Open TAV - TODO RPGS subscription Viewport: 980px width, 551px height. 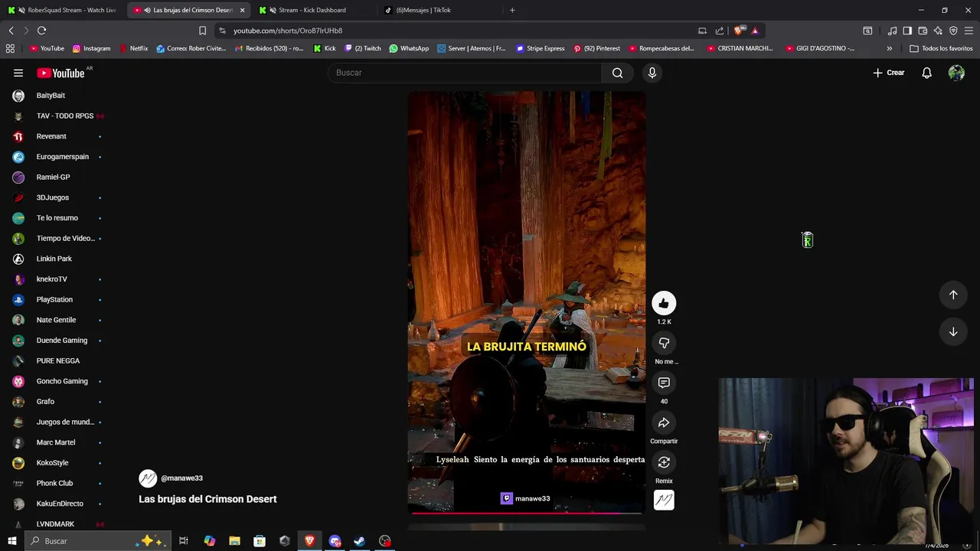(65, 116)
